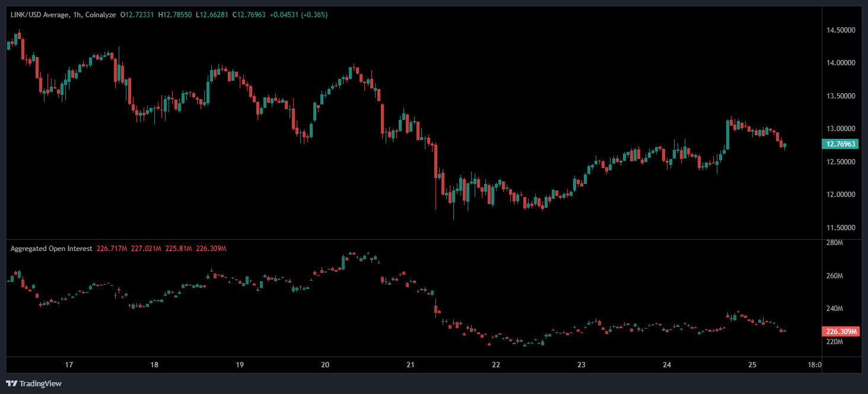Click the 18:0 time axis label

click(815, 364)
